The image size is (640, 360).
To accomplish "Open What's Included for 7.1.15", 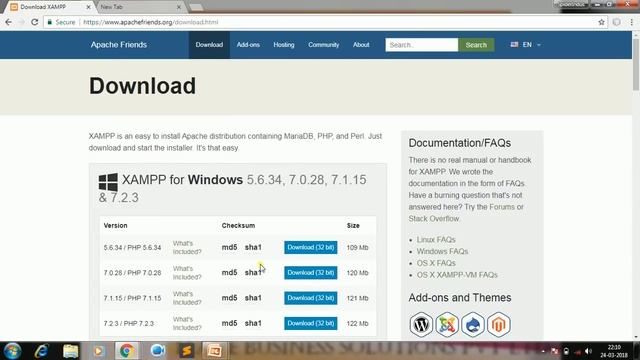I will pyautogui.click(x=187, y=298).
